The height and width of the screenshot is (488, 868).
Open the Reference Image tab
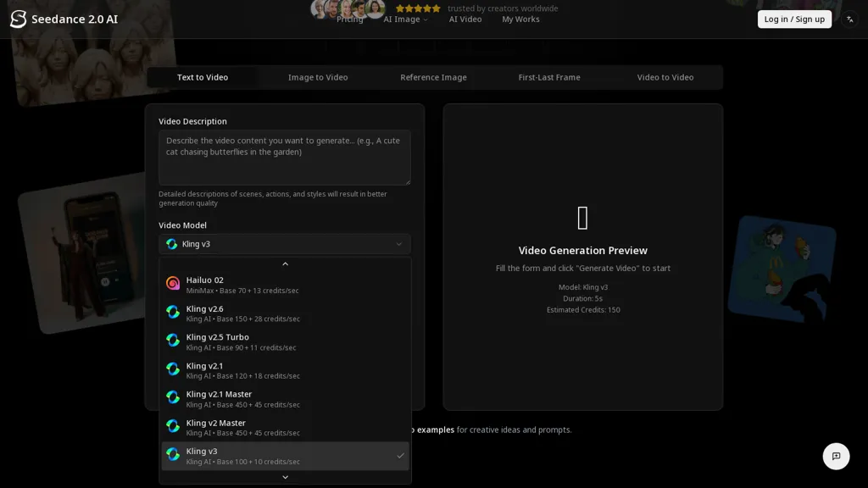click(x=433, y=77)
